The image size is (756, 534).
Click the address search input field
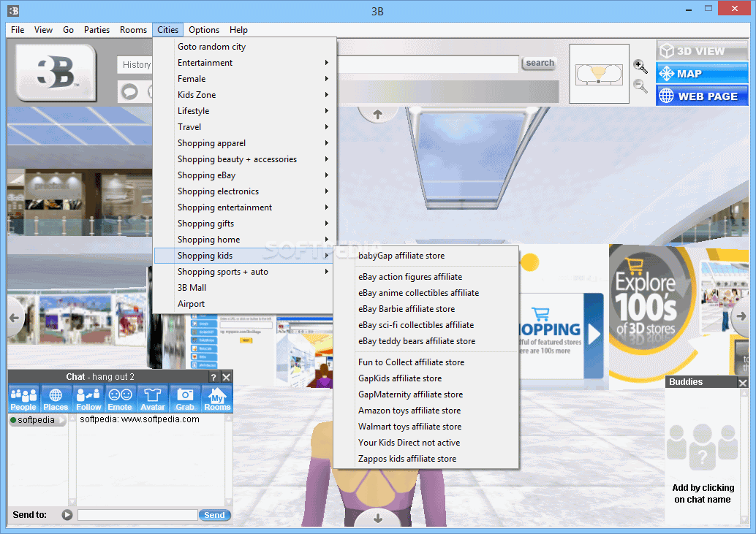[x=428, y=64]
